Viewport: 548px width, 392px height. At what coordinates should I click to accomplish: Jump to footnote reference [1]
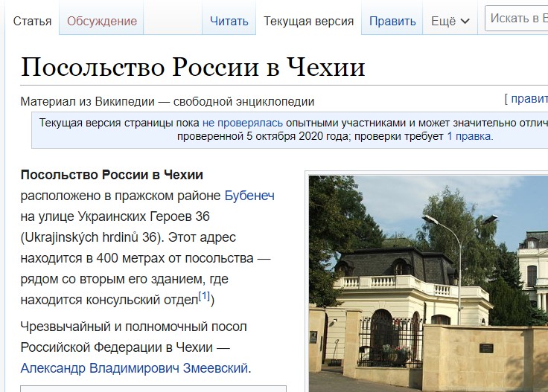(x=204, y=298)
